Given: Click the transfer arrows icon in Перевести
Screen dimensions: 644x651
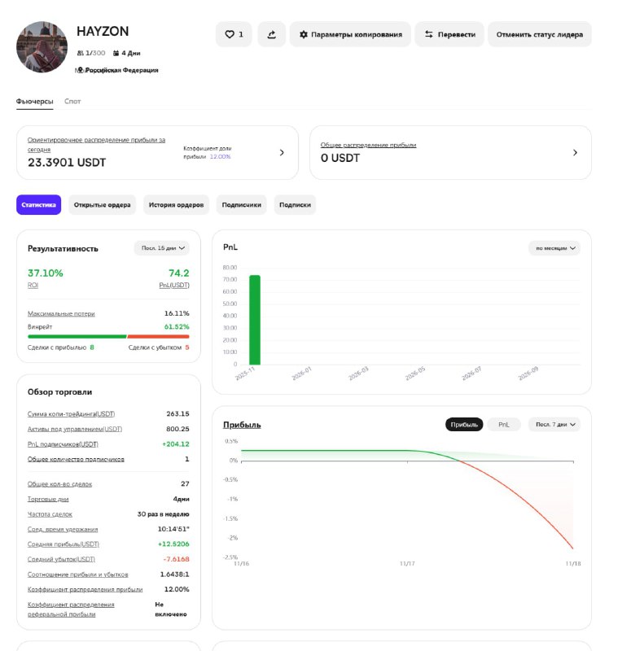Looking at the screenshot, I should (428, 34).
